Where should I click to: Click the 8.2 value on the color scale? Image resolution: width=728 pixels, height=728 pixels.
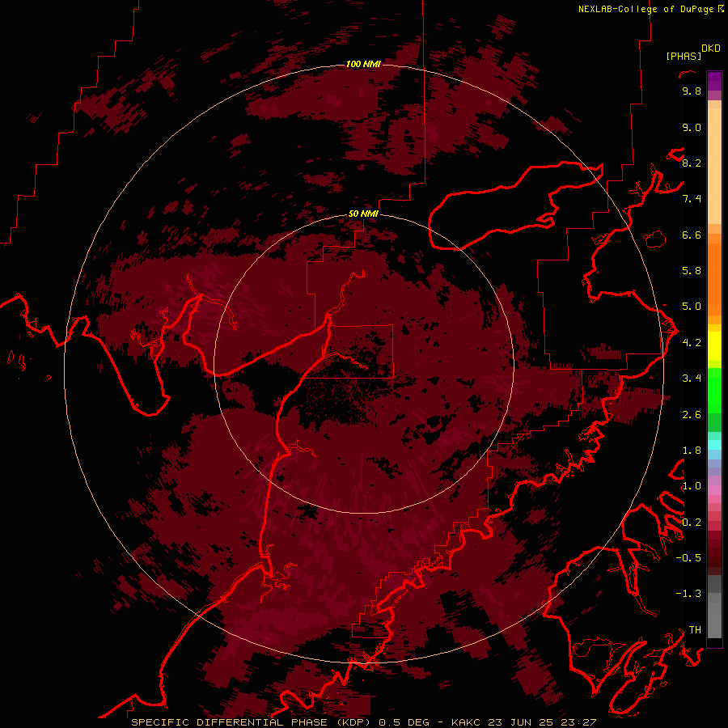click(692, 163)
